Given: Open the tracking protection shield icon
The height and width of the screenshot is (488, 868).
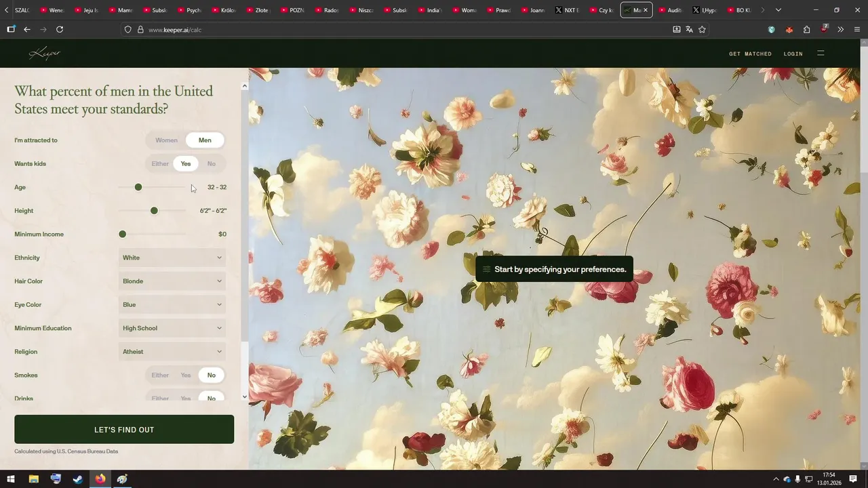Looking at the screenshot, I should pos(127,29).
